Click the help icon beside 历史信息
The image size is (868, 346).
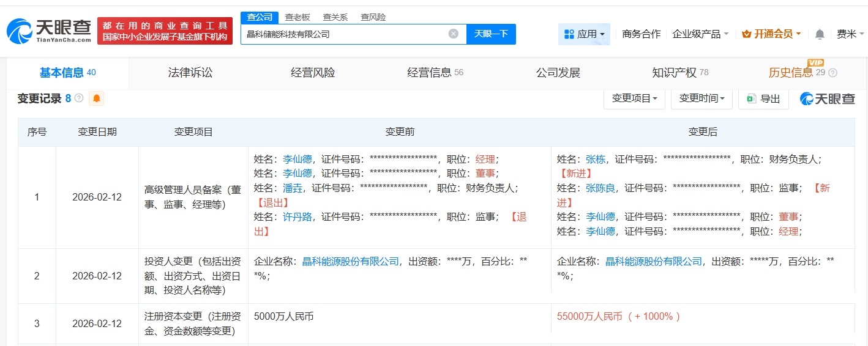click(x=832, y=73)
